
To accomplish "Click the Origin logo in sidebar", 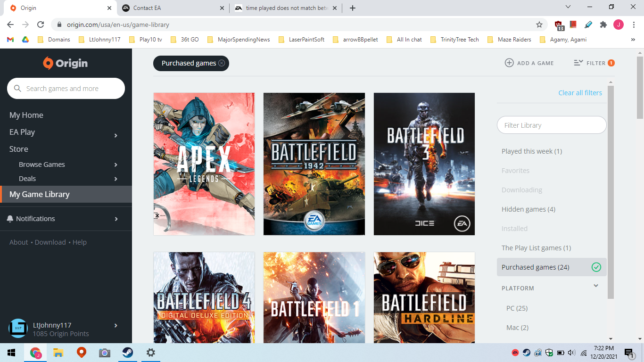I will tap(66, 63).
